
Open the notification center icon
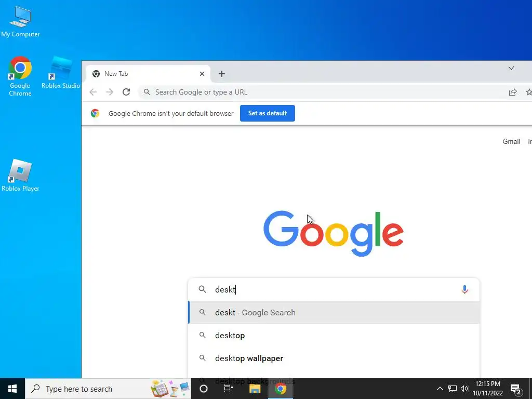516,389
